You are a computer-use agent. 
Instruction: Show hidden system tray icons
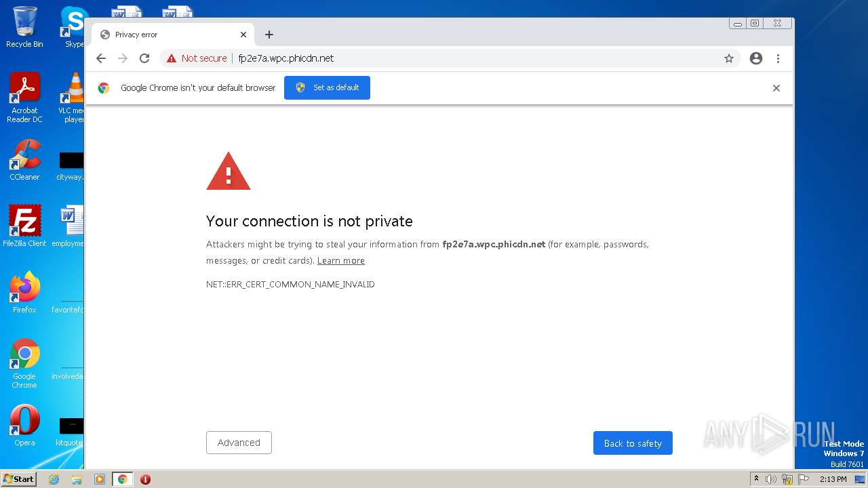(x=757, y=479)
